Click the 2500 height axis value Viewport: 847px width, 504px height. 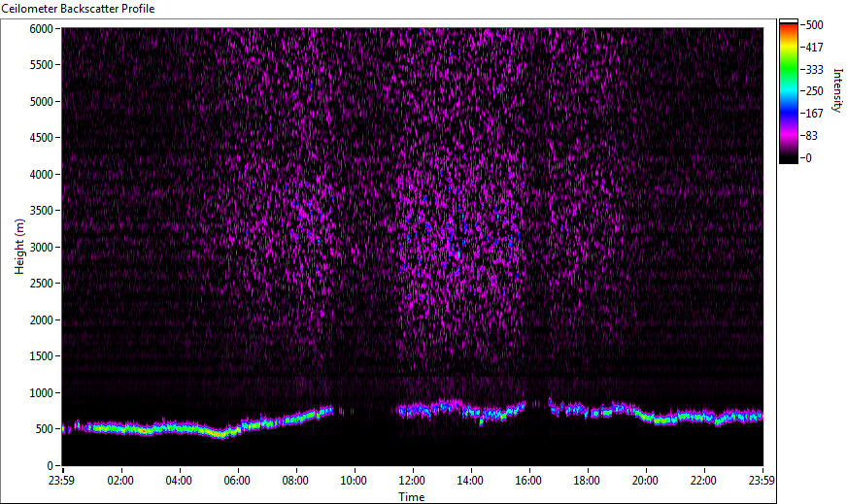pos(42,284)
